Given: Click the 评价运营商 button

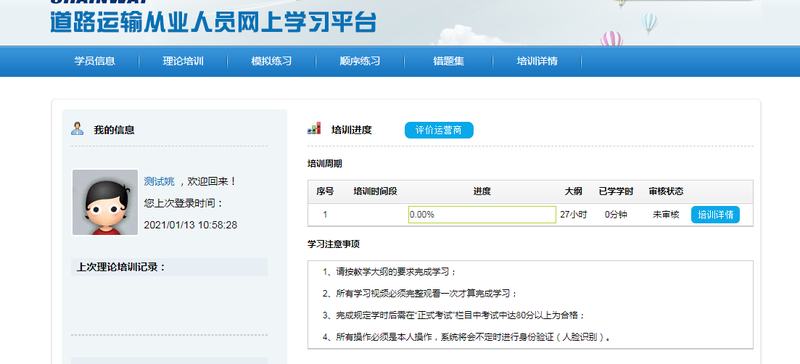Looking at the screenshot, I should pyautogui.click(x=439, y=130).
